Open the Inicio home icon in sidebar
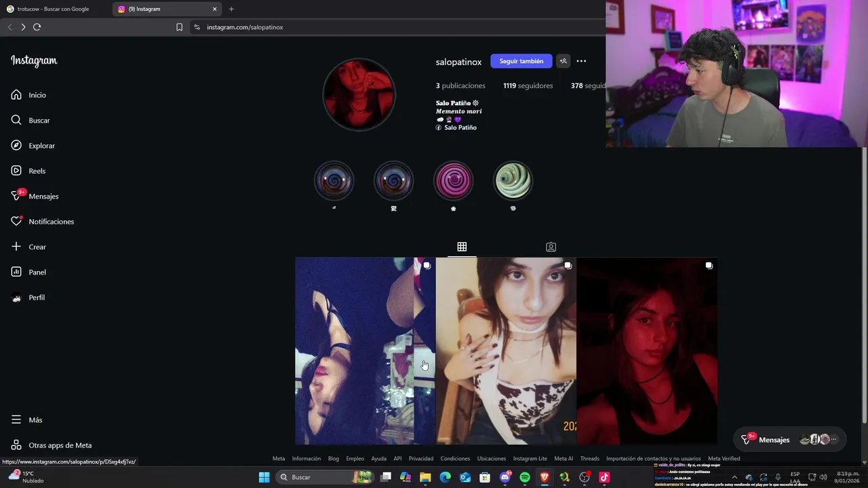This screenshot has height=488, width=868. point(16,95)
